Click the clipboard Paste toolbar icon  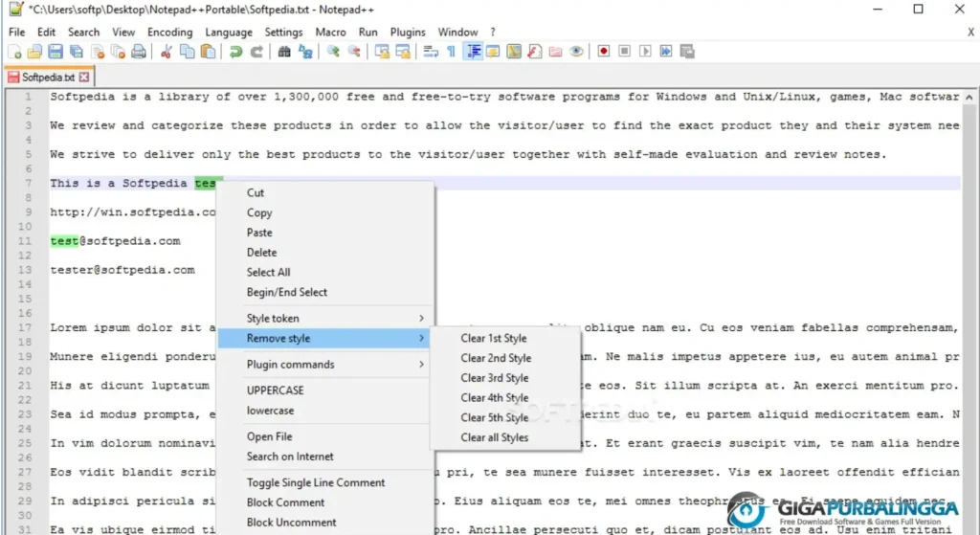208,52
